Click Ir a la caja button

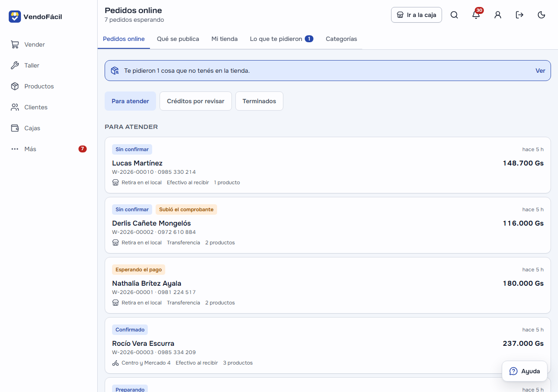pos(416,15)
